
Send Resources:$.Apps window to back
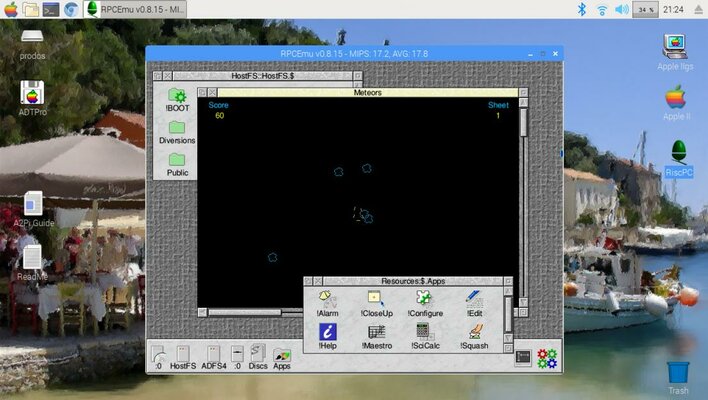tap(308, 281)
